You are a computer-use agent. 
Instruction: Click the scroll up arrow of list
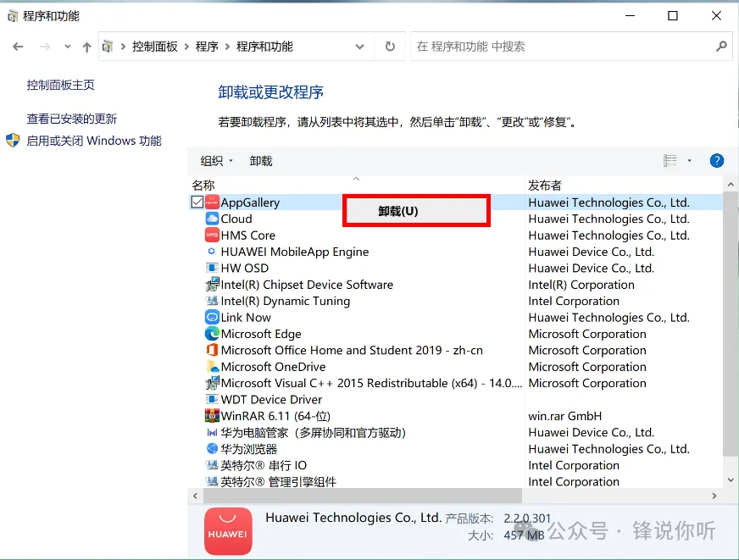730,185
